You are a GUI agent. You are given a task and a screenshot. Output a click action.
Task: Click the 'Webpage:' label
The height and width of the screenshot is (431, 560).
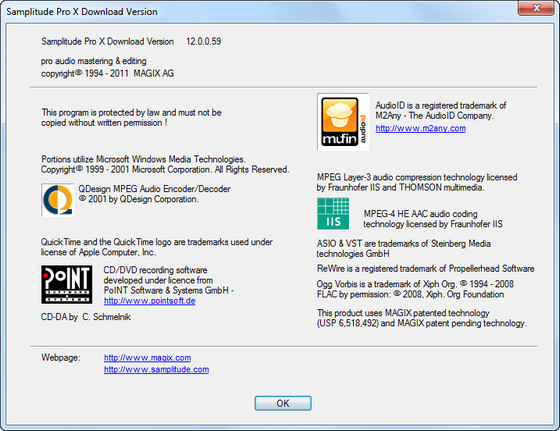point(61,357)
